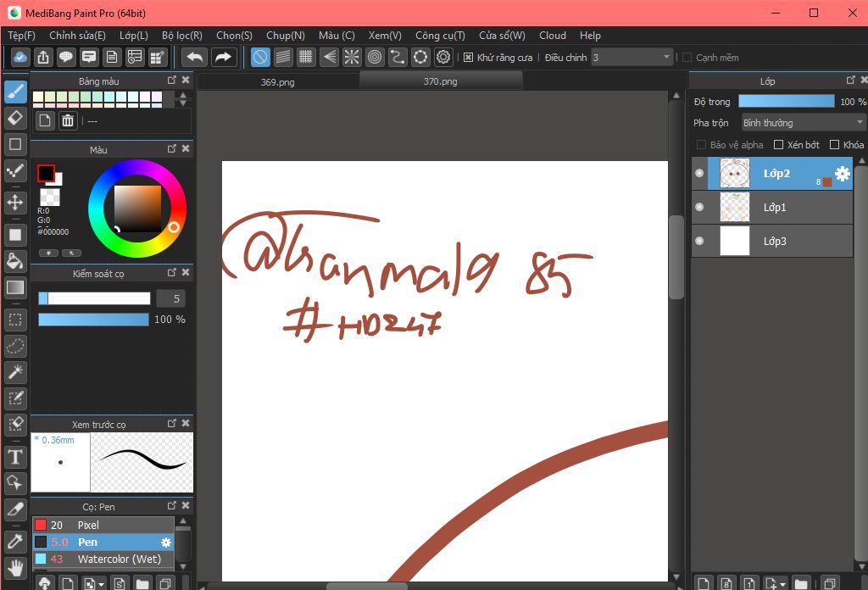Image resolution: width=868 pixels, height=590 pixels.
Task: Enable concentric circle snap guide
Action: [x=375, y=57]
